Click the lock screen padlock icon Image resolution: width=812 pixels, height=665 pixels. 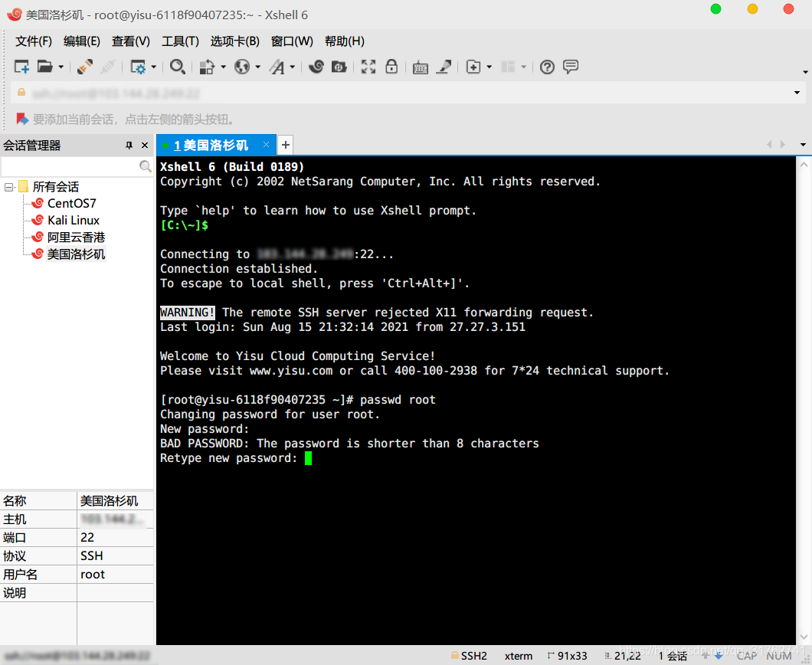(x=391, y=67)
